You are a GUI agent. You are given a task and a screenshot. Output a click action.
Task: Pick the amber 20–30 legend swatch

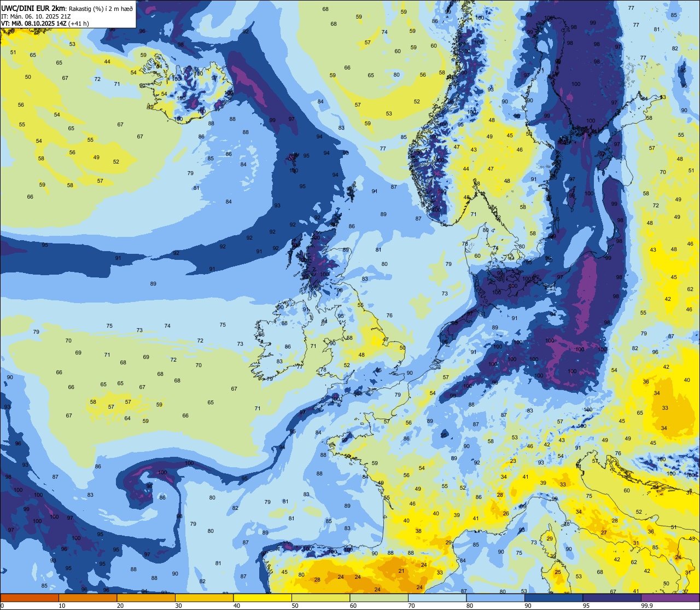146,597
